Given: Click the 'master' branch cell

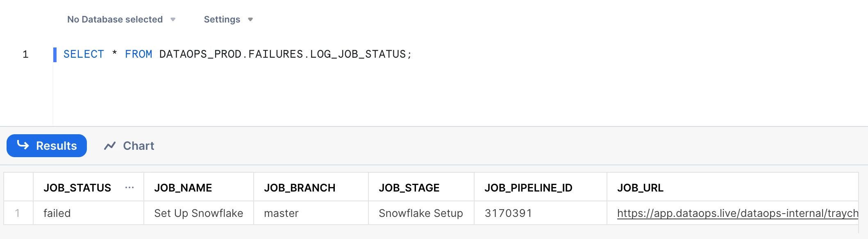Looking at the screenshot, I should tap(281, 213).
